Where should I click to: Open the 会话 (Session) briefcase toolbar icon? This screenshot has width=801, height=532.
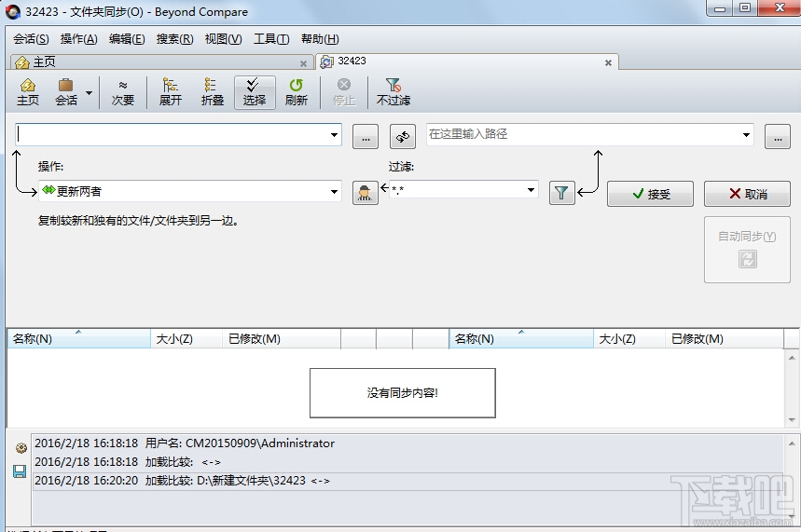coord(66,92)
